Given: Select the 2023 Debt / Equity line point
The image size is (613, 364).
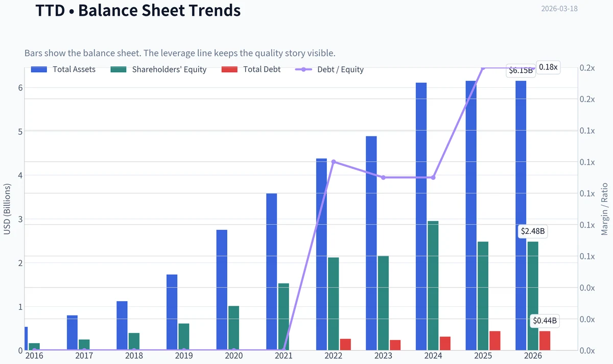Looking at the screenshot, I should (383, 178).
